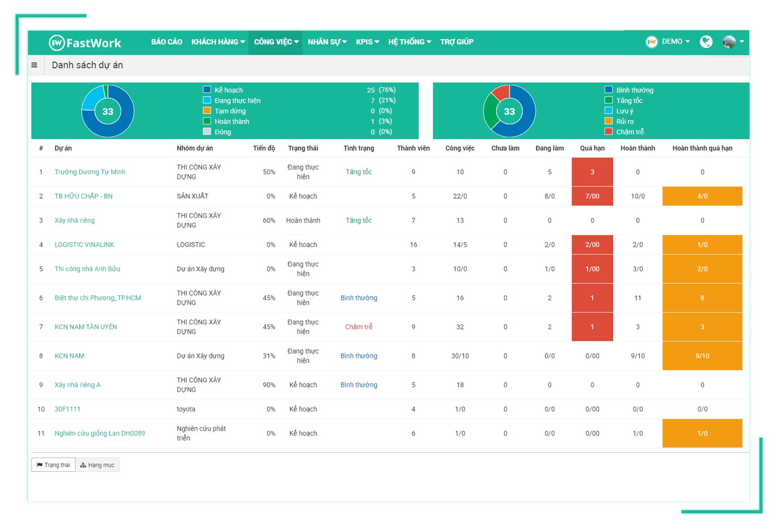Expand the NHÂN SỰ dropdown menu
Screen dimensions: 775x532
327,42
